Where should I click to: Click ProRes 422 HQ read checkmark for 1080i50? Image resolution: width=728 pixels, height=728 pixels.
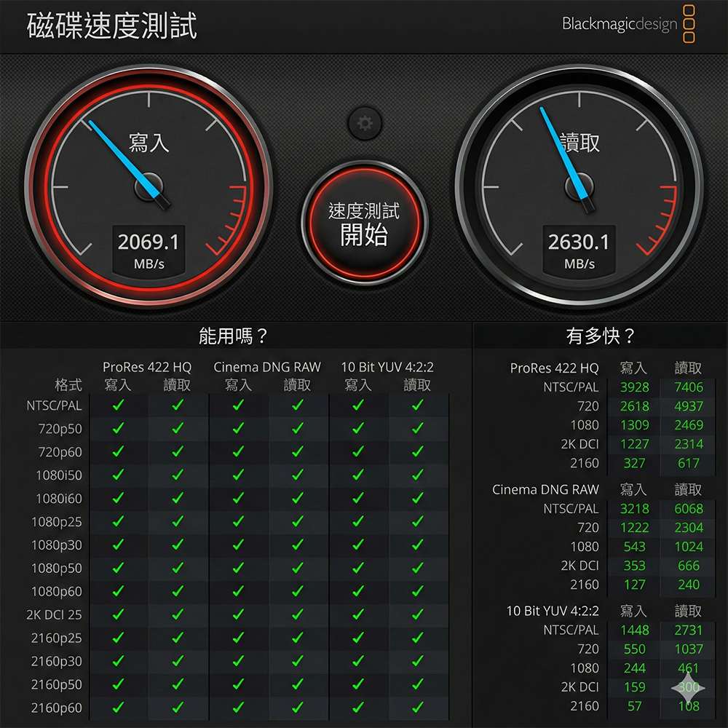coord(178,475)
